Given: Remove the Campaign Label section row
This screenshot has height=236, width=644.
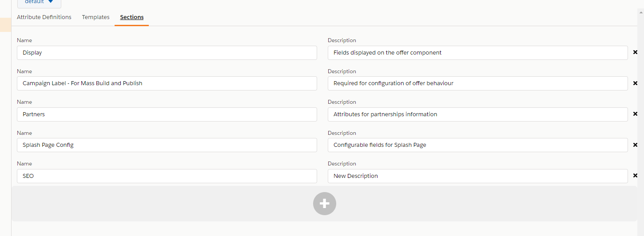Looking at the screenshot, I should click(635, 83).
